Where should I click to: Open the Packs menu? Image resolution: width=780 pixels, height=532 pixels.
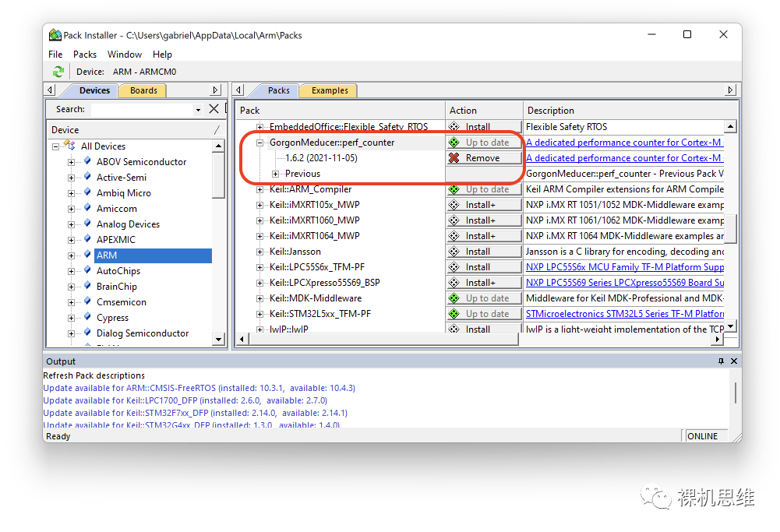coord(85,55)
